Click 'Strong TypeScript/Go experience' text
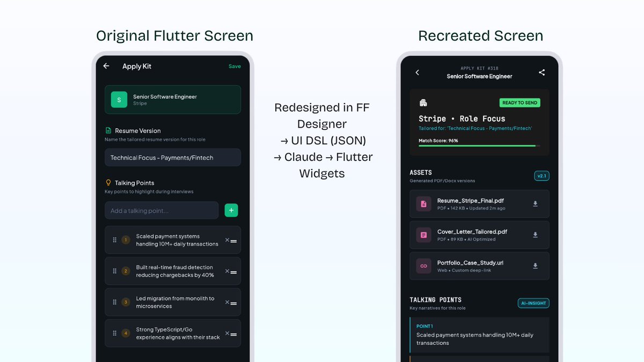Screen dimensions: 644x362 178,333
